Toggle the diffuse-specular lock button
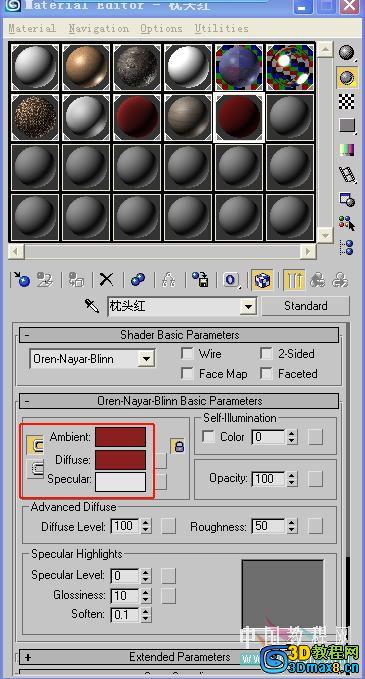This screenshot has height=679, width=365. tap(35, 469)
